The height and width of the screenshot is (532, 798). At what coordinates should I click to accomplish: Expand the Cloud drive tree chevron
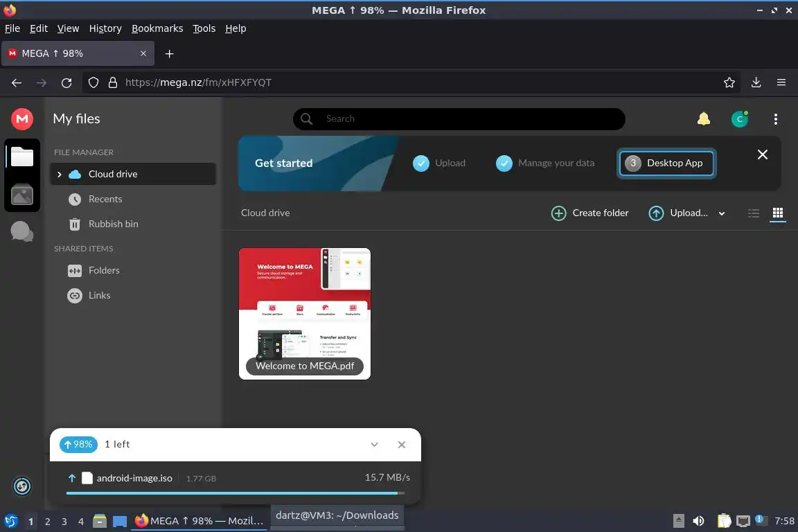[x=59, y=175]
